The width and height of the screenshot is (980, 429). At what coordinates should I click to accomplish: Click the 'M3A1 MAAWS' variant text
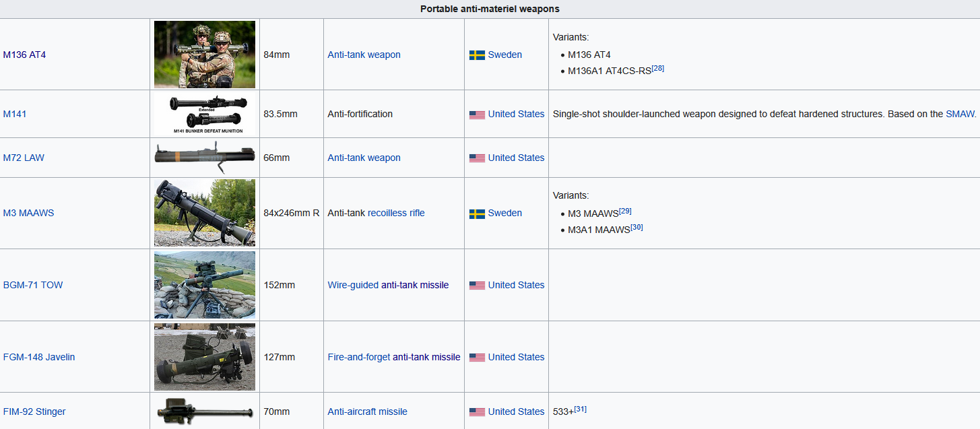pos(599,230)
